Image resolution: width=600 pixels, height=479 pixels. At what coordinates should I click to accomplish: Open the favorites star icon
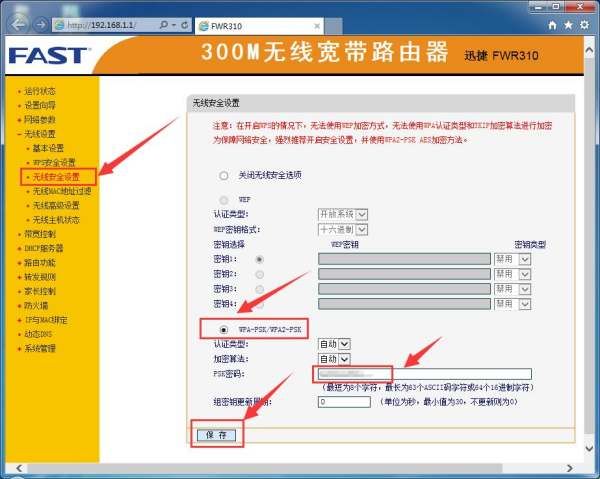coord(568,25)
